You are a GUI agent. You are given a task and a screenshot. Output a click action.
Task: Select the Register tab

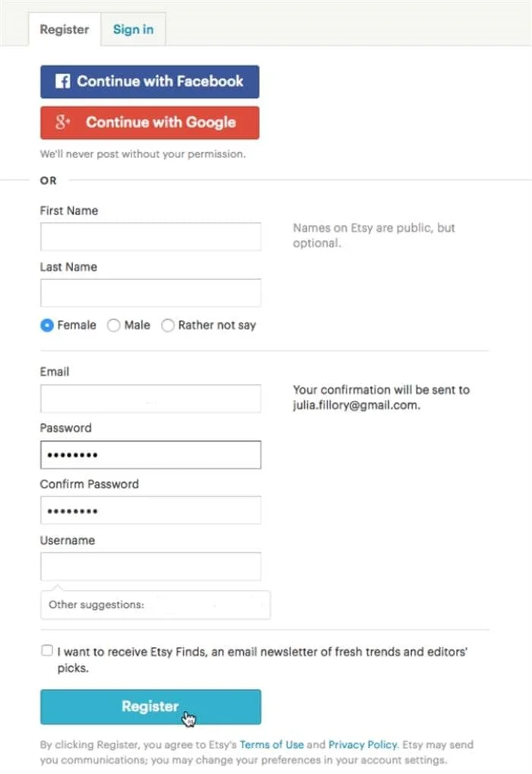tap(65, 30)
